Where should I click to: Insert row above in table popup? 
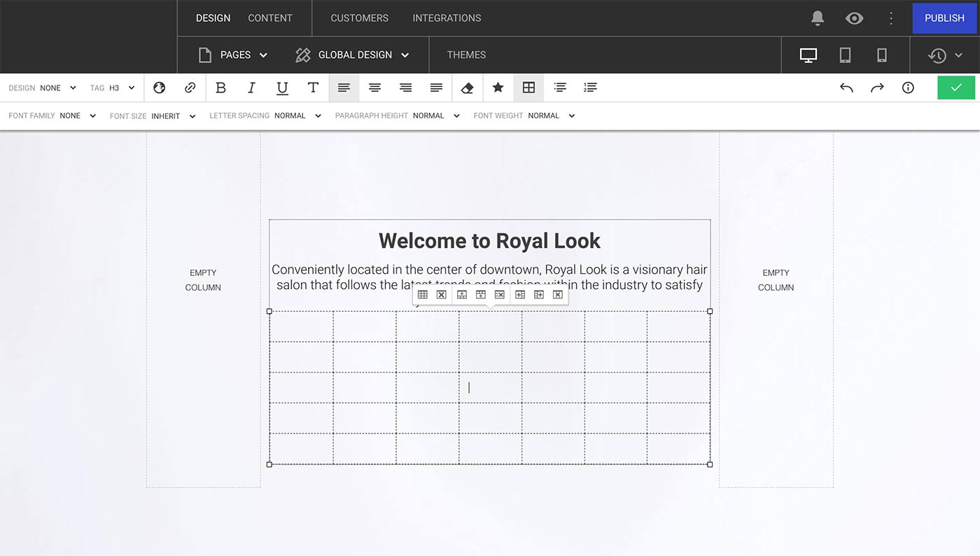point(462,295)
